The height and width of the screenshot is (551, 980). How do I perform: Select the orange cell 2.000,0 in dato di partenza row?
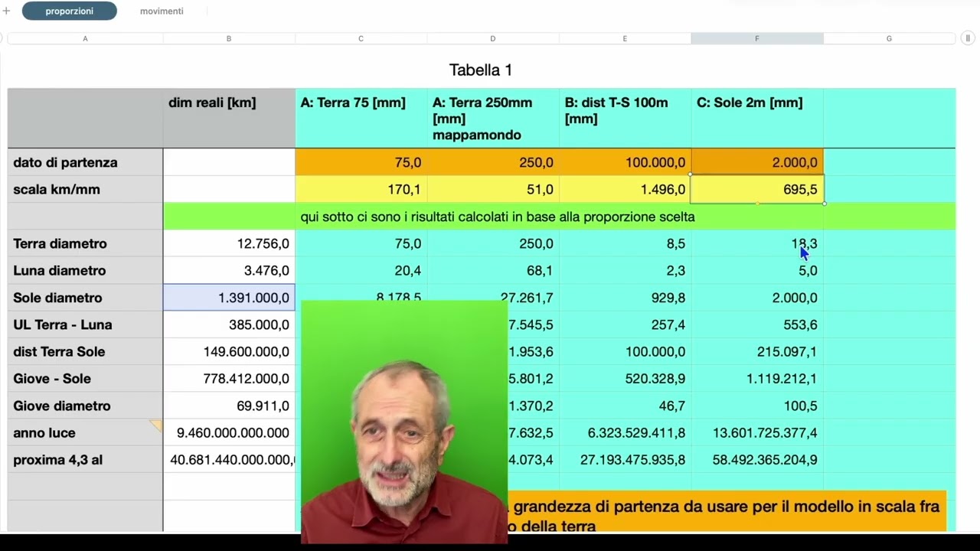pyautogui.click(x=757, y=162)
